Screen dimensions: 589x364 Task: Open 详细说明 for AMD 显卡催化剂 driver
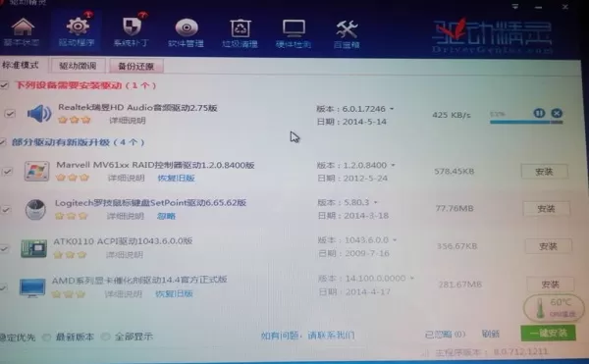tap(123, 293)
